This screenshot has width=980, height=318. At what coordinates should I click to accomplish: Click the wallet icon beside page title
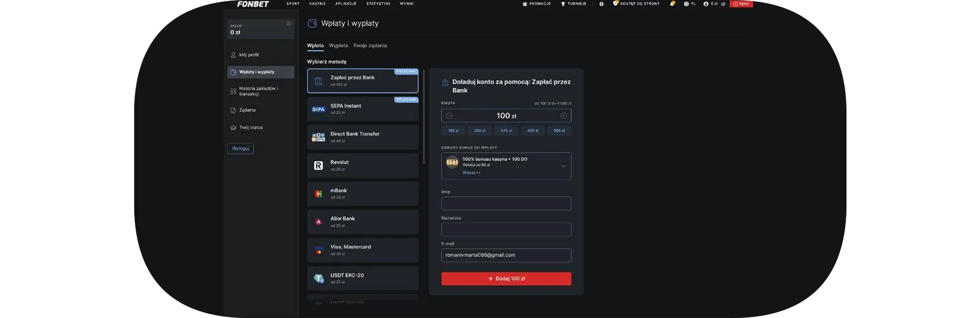312,23
